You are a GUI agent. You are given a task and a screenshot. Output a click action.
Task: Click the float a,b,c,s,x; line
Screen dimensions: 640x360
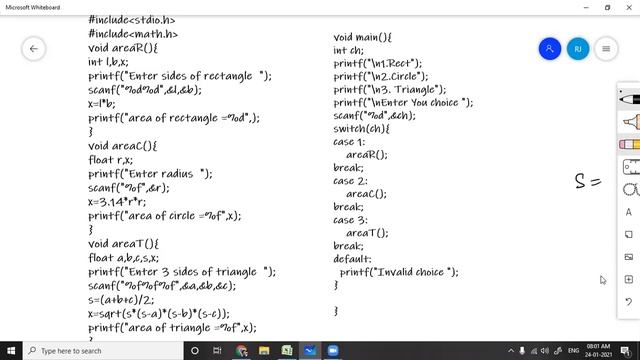(x=123, y=258)
